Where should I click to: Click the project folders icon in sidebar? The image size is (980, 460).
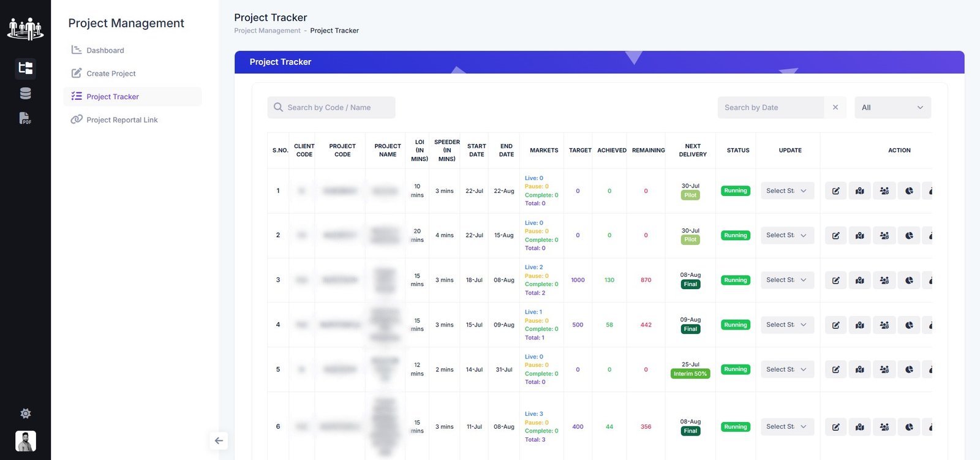pyautogui.click(x=25, y=68)
